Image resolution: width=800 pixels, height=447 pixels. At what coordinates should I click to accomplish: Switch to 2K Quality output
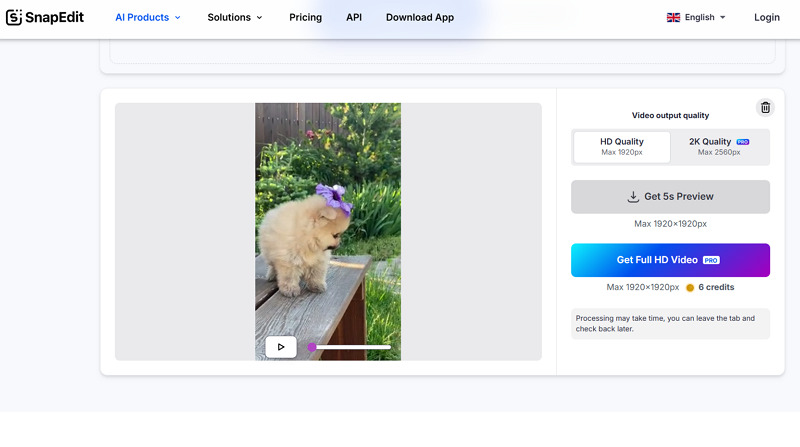click(719, 146)
